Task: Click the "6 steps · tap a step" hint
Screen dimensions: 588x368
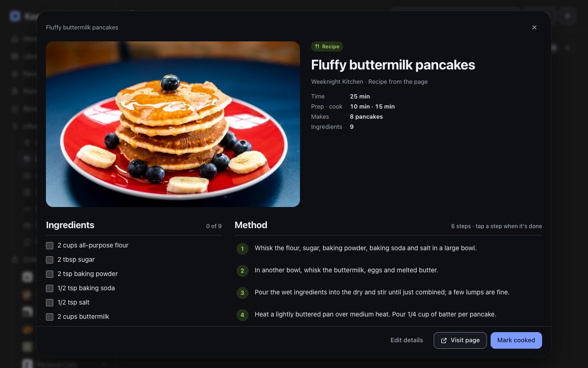Action: pos(497,226)
